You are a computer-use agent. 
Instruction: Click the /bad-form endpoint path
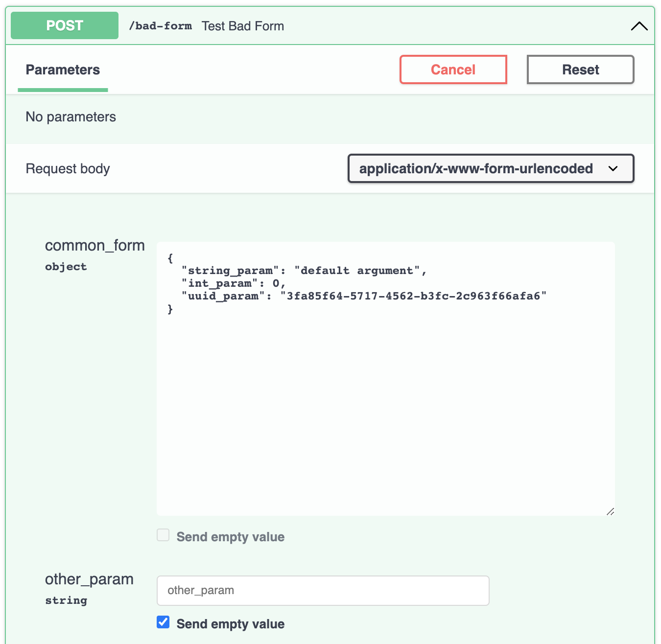tap(160, 26)
